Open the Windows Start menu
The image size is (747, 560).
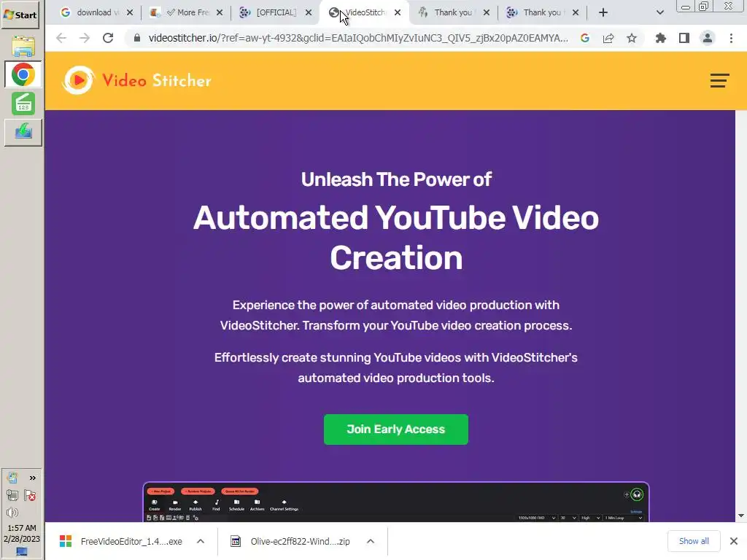pos(20,15)
